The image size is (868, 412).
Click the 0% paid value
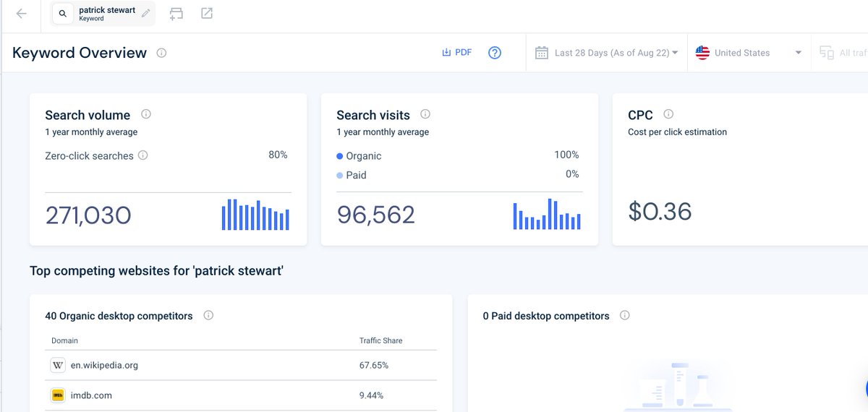tap(572, 173)
